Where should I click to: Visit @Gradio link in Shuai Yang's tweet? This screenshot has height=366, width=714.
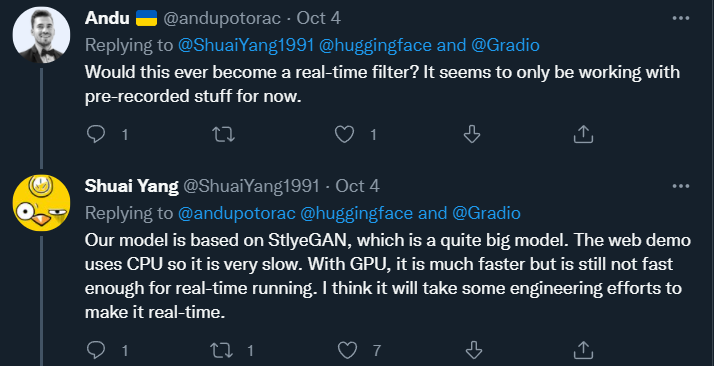[x=486, y=213]
